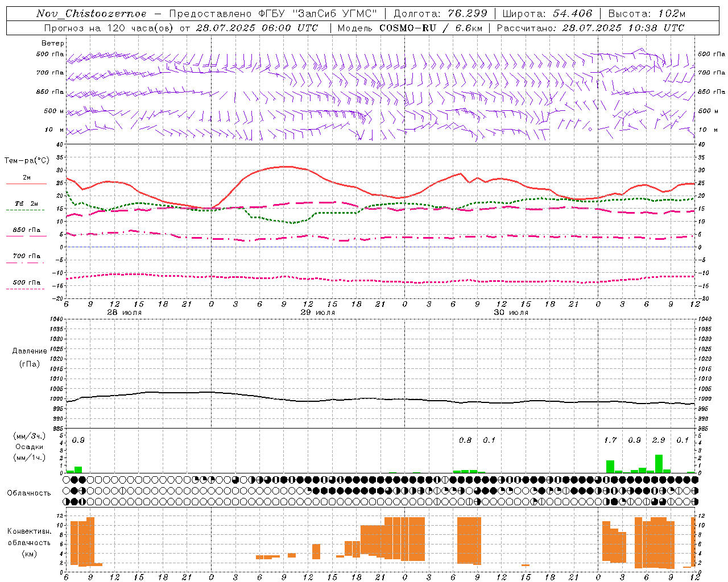Click the date label 28 июля

[124, 313]
